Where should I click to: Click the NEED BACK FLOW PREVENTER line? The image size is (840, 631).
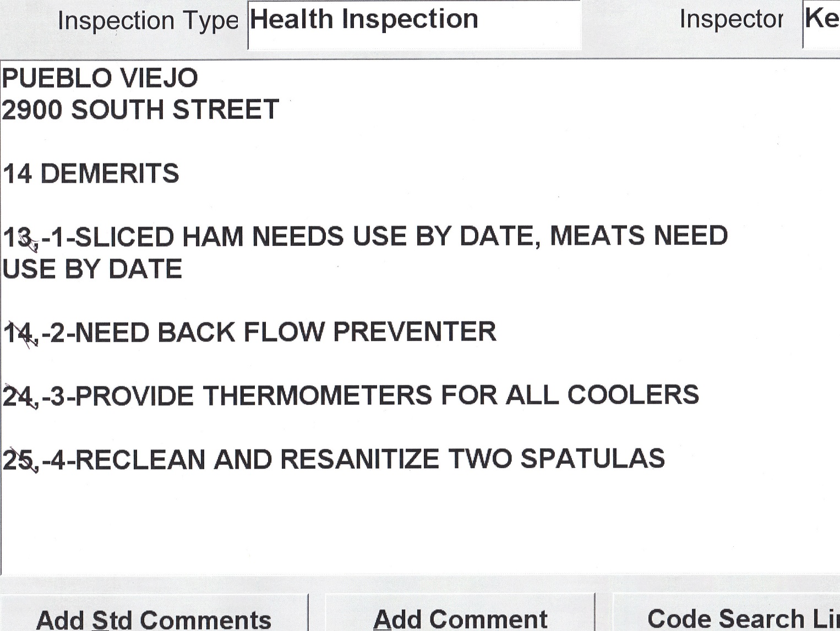click(x=285, y=333)
